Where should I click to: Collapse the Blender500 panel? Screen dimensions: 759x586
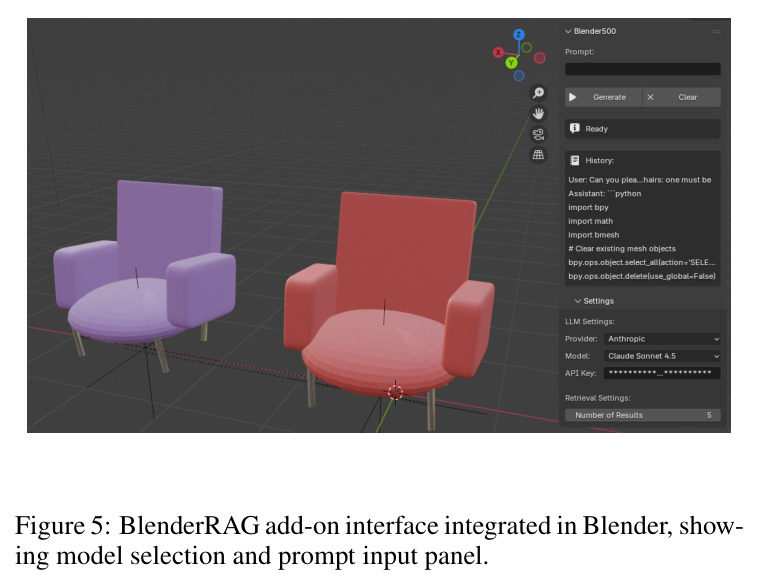click(x=568, y=31)
